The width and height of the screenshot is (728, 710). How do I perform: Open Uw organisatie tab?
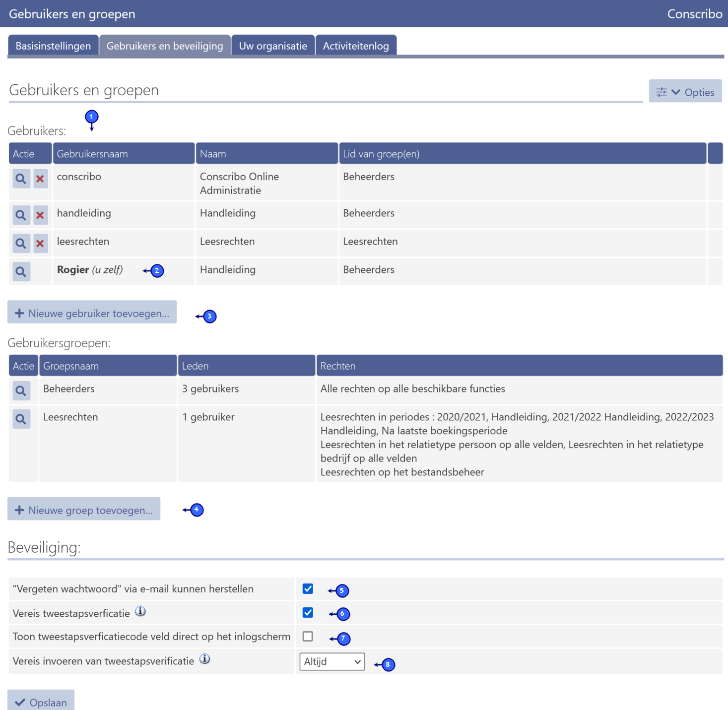(x=273, y=46)
